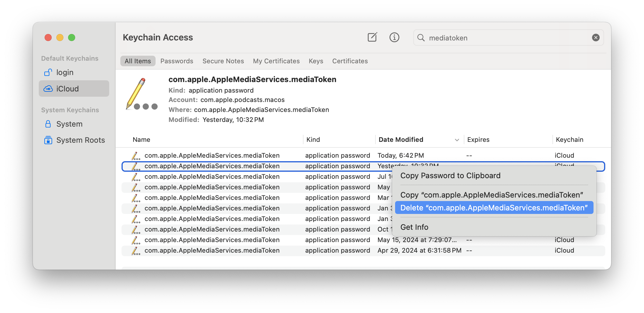Click the System Roots keychain icon
The height and width of the screenshot is (313, 644).
48,140
